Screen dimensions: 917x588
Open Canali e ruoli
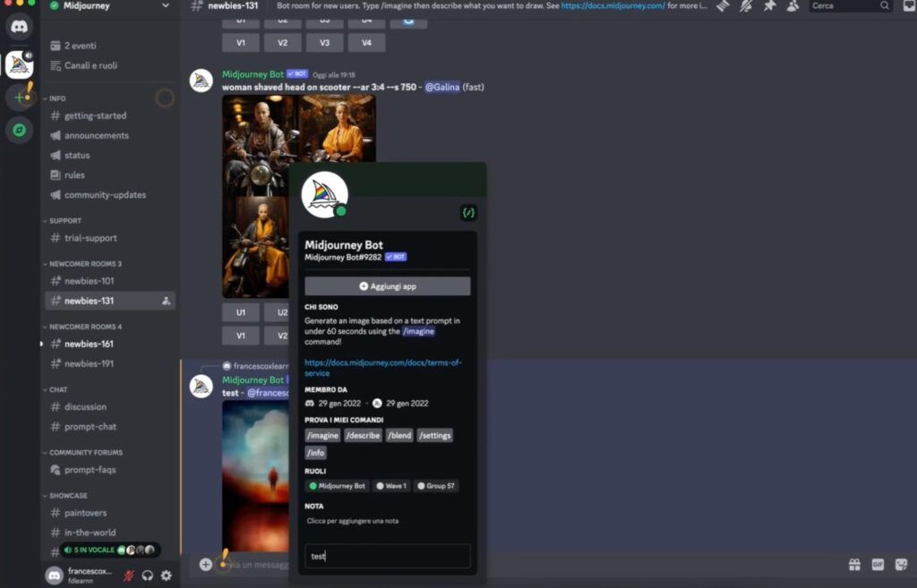90,65
